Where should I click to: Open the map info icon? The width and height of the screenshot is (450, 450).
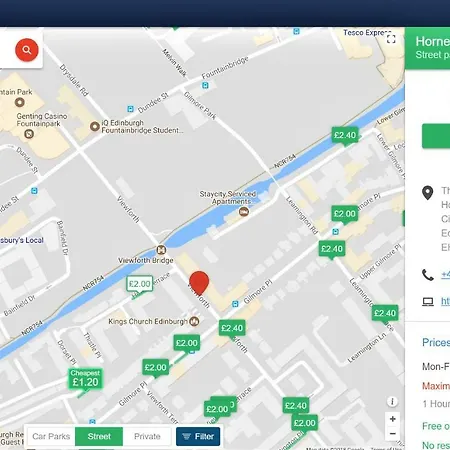pos(392,402)
